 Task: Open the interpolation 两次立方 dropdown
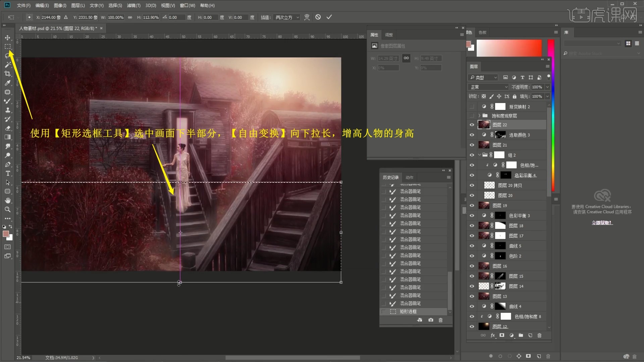(x=287, y=17)
